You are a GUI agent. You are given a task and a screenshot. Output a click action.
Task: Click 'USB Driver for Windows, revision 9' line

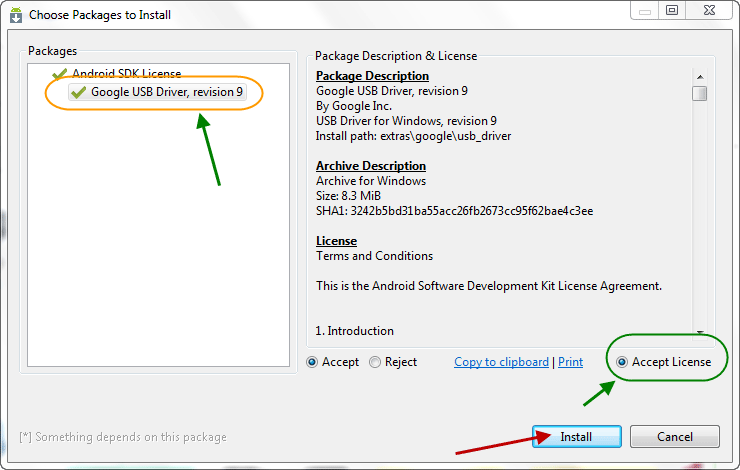point(406,121)
